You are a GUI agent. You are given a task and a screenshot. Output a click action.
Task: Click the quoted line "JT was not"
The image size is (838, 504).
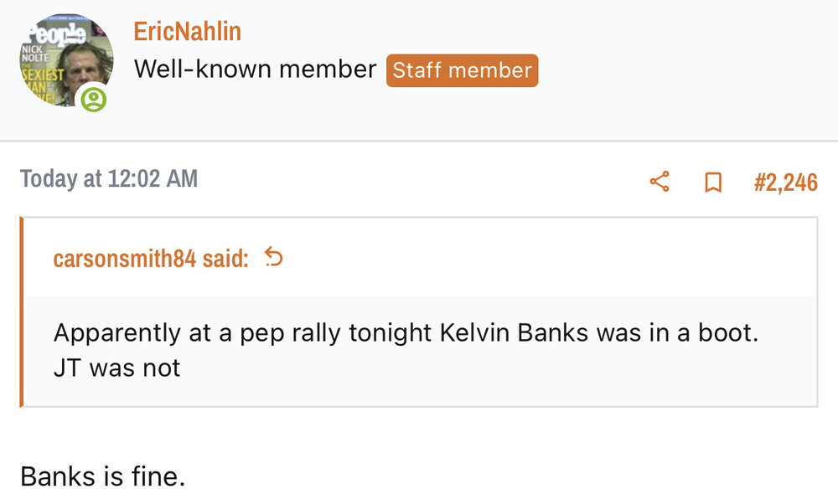117,368
